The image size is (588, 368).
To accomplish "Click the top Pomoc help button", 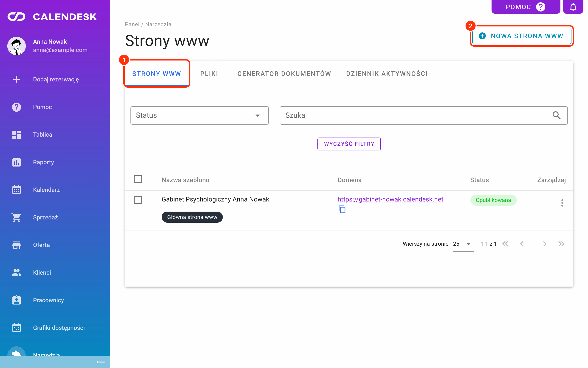I will (526, 7).
